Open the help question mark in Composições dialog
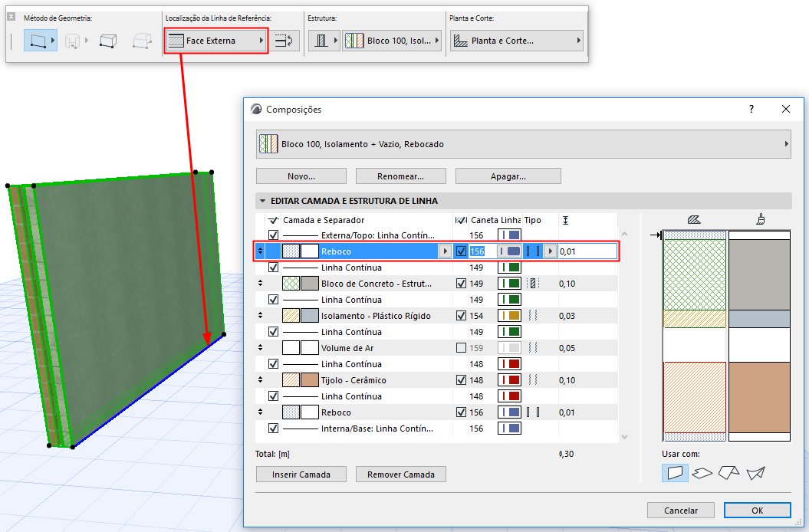 click(751, 109)
